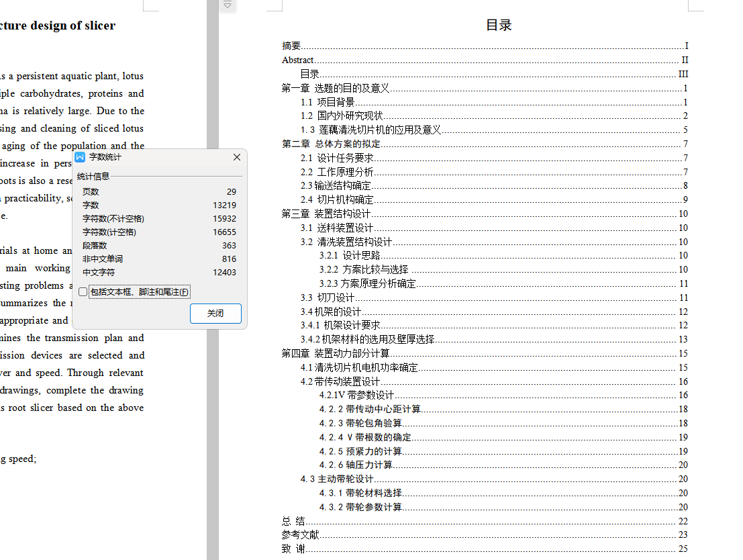
Task: Open 3.2.1 设计思路 entry
Action: click(503, 256)
